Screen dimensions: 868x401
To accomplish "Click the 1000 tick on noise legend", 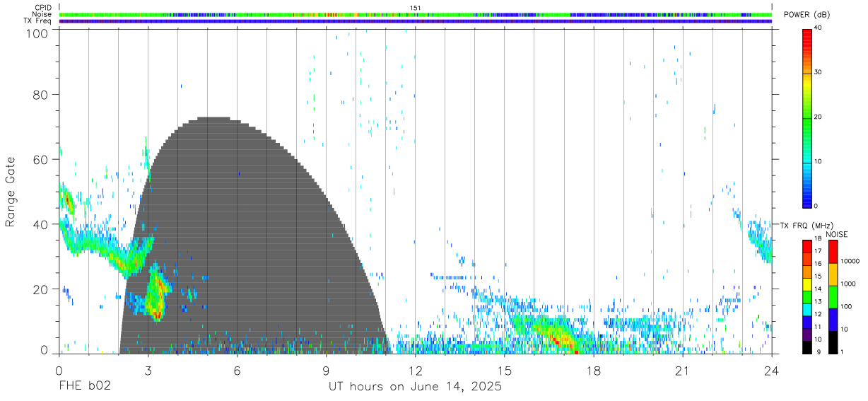I will point(849,284).
